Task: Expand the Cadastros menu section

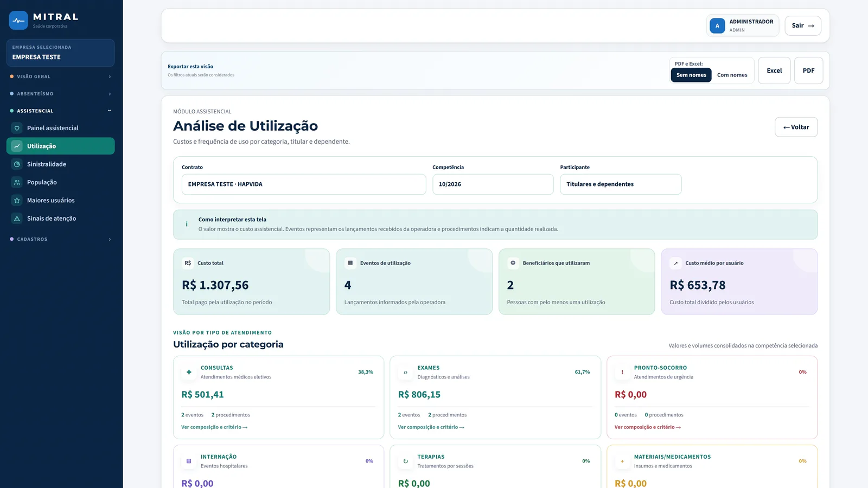Action: [60, 239]
